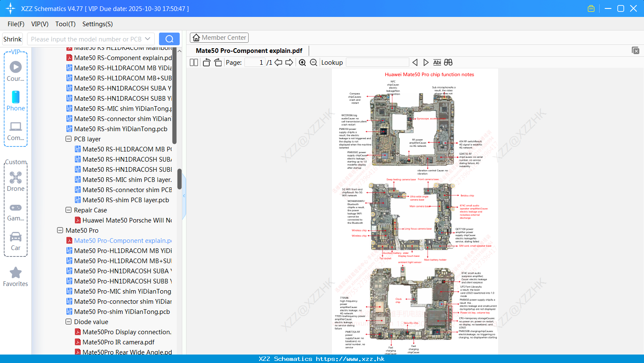Viewport: 644px width, 363px height.
Task: Open the Tool(T) menu
Action: coord(66,24)
